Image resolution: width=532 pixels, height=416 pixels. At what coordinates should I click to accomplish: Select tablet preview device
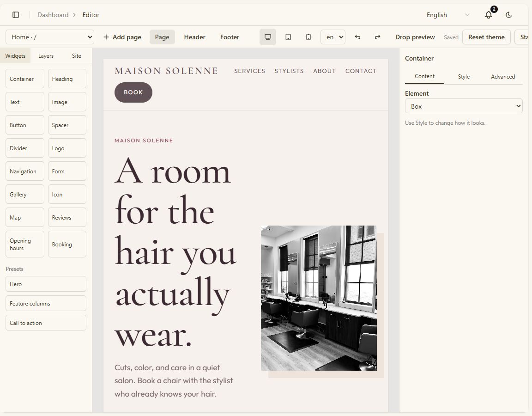(288, 37)
